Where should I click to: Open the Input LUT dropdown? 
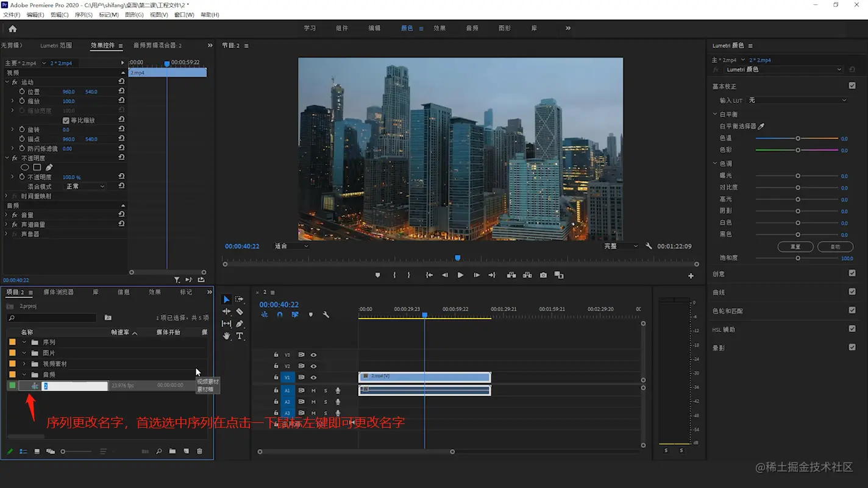click(x=797, y=100)
